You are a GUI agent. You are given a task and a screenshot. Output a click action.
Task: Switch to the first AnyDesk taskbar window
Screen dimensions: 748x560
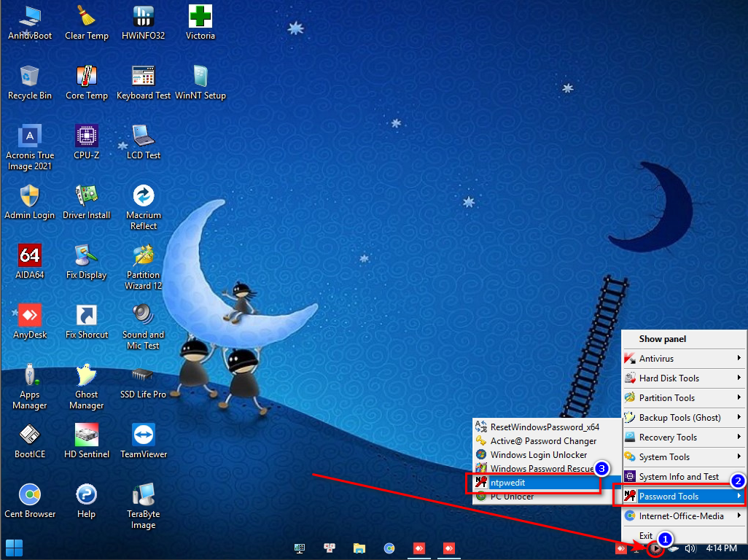pyautogui.click(x=419, y=548)
